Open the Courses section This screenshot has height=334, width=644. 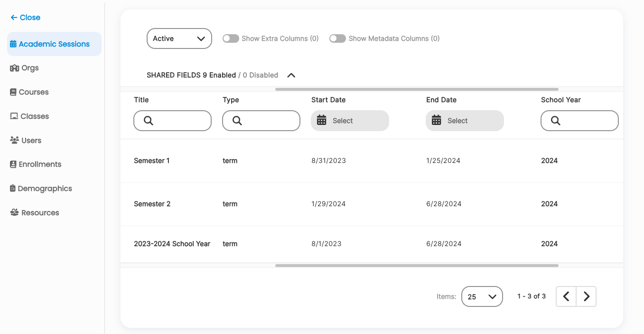(x=33, y=92)
